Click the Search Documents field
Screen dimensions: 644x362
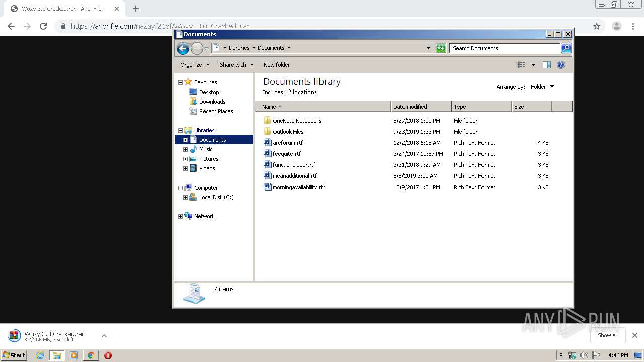click(x=505, y=48)
